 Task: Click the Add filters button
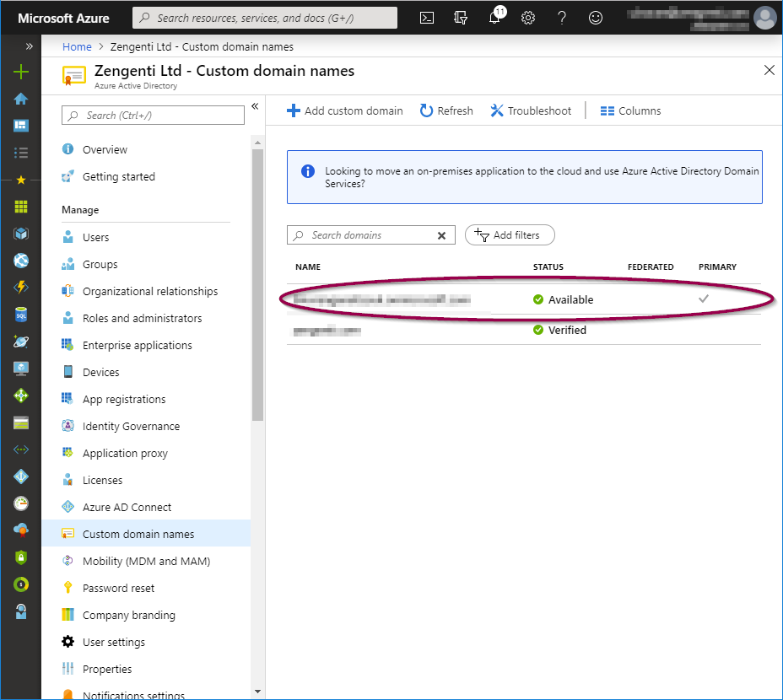(x=510, y=235)
